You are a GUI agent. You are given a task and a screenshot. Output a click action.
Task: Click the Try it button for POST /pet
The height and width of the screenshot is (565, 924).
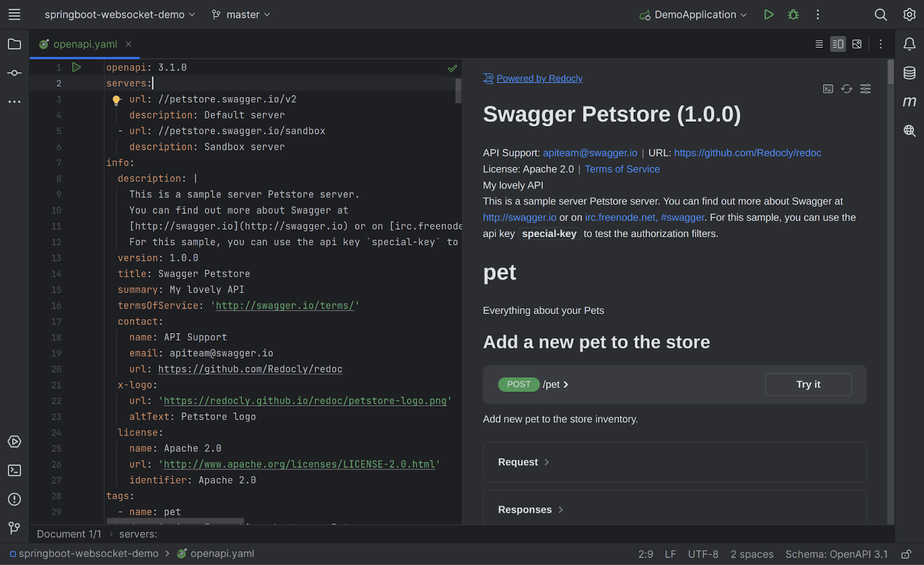point(808,384)
